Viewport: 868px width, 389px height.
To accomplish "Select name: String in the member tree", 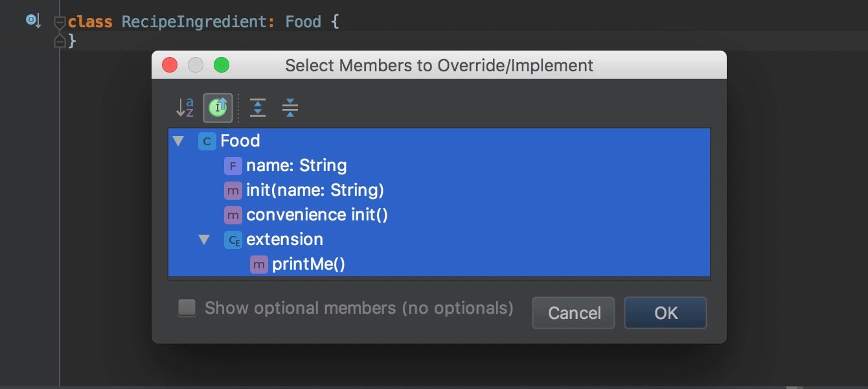I will pos(296,166).
